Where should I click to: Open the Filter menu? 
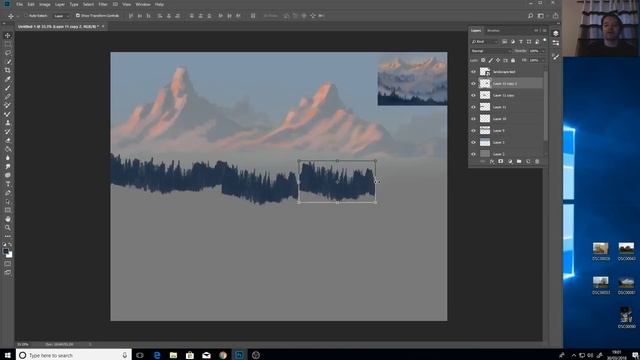tap(103, 4)
